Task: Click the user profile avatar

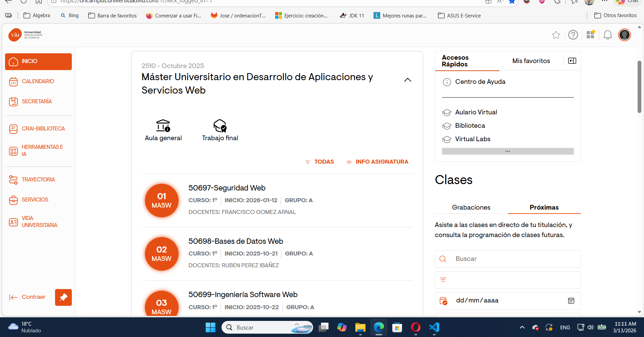Action: [624, 35]
